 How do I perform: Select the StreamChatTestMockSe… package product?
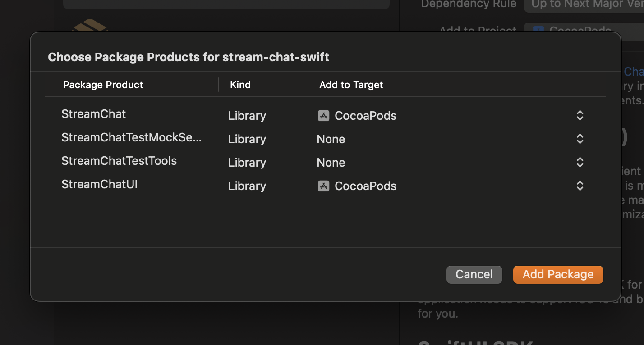pyautogui.click(x=131, y=137)
